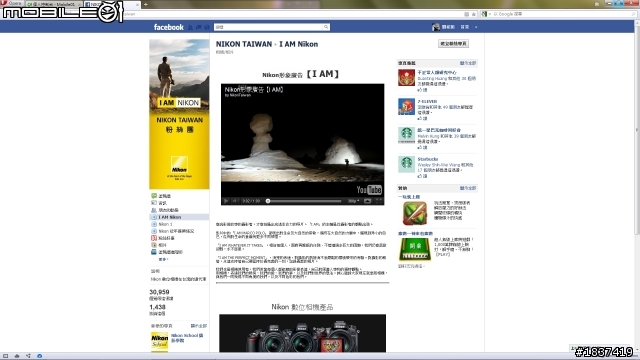Image resolution: width=640 pixels, height=360 pixels.
Task: Open messages icon in Facebook header
Action: [198, 27]
